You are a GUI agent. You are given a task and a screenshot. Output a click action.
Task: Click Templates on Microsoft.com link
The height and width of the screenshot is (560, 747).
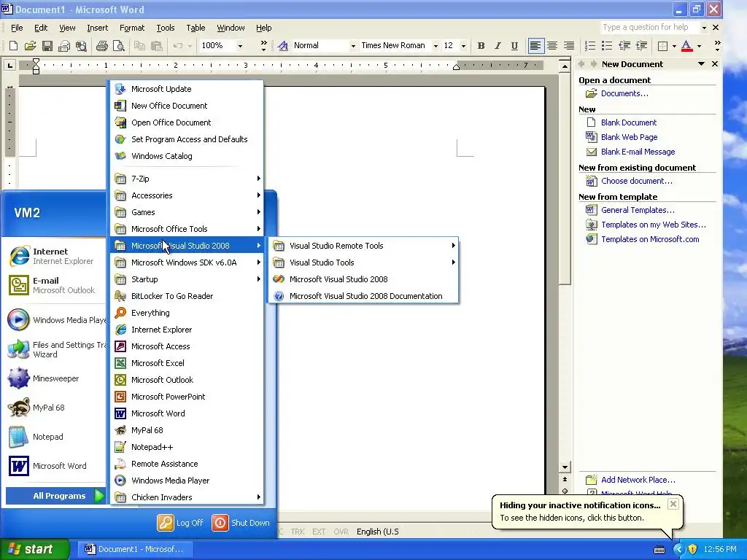pyautogui.click(x=650, y=239)
